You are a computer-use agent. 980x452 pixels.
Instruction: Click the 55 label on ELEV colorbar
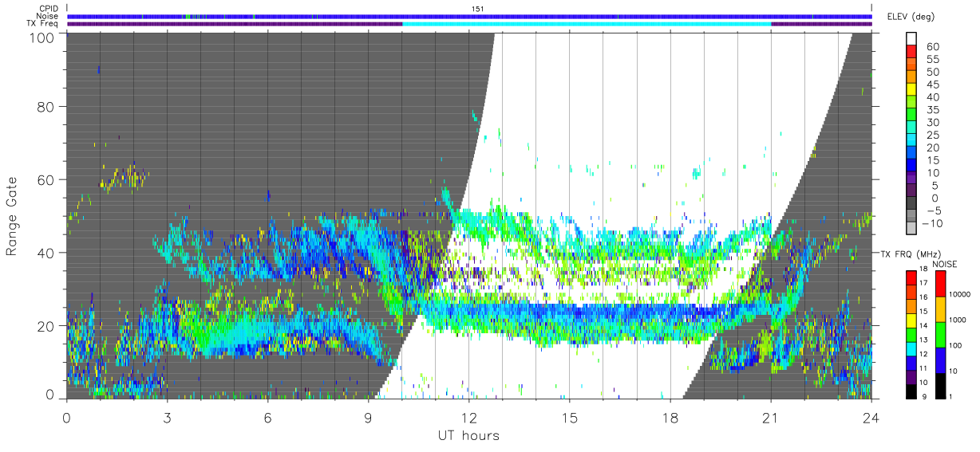pos(932,59)
